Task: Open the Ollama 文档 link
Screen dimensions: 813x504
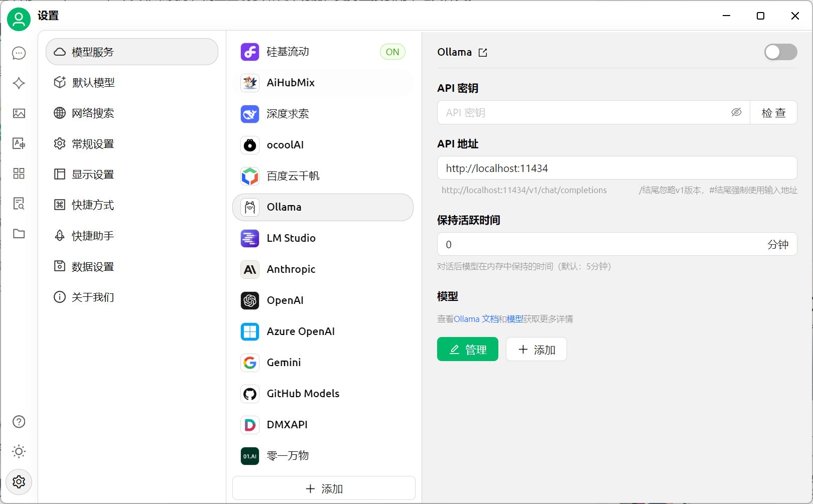Action: coord(476,319)
